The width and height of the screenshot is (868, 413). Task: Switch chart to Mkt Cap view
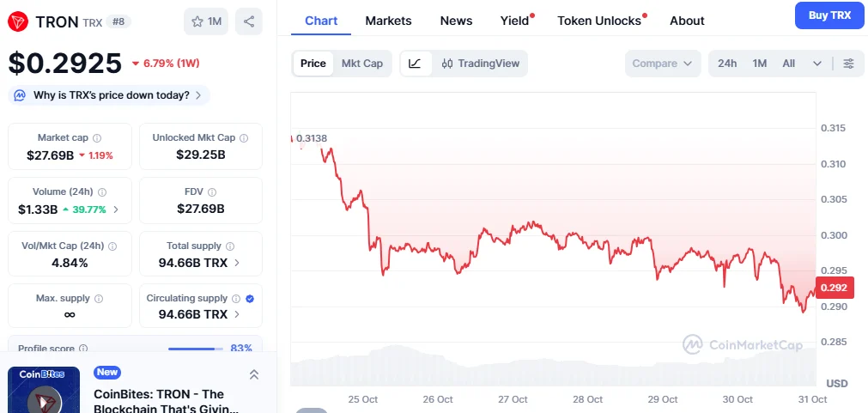tap(362, 64)
